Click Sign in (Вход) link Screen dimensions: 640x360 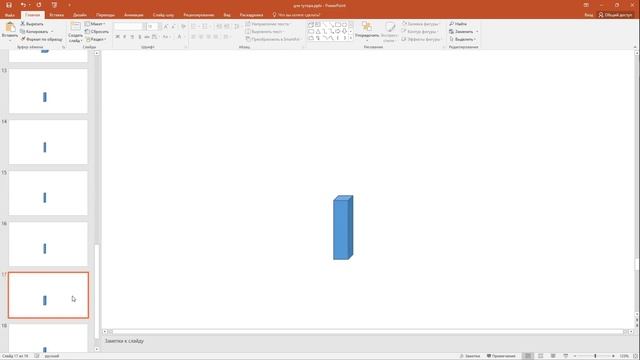589,15
